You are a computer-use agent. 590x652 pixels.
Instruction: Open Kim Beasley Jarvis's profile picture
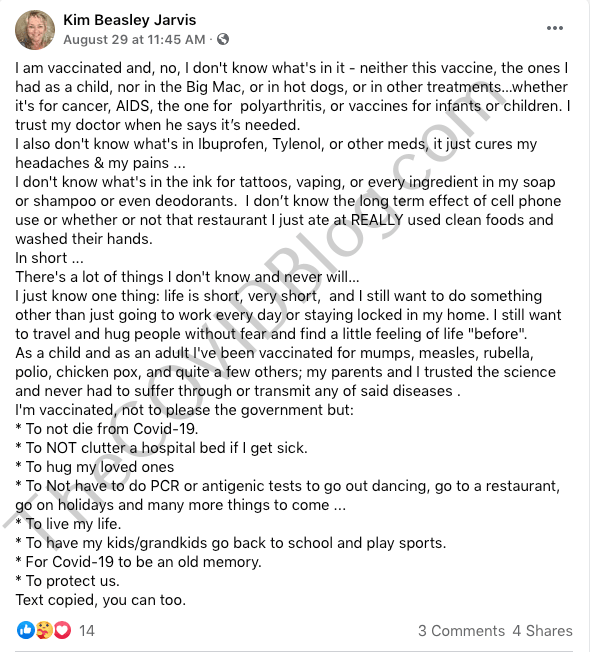[35, 30]
